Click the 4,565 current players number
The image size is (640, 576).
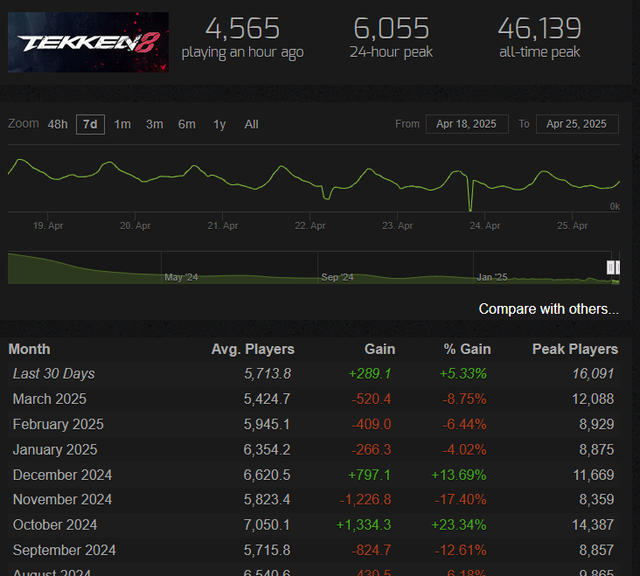point(242,29)
